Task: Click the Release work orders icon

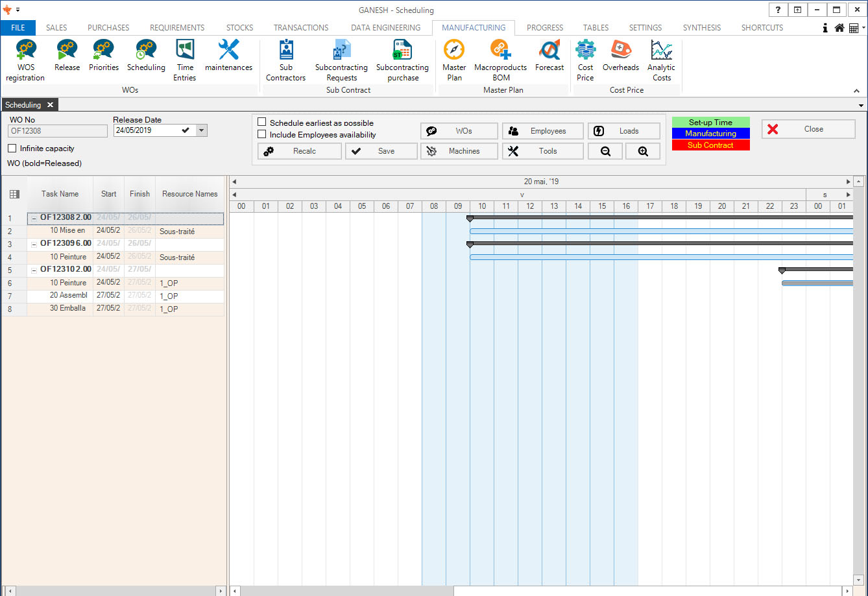Action: click(x=67, y=56)
